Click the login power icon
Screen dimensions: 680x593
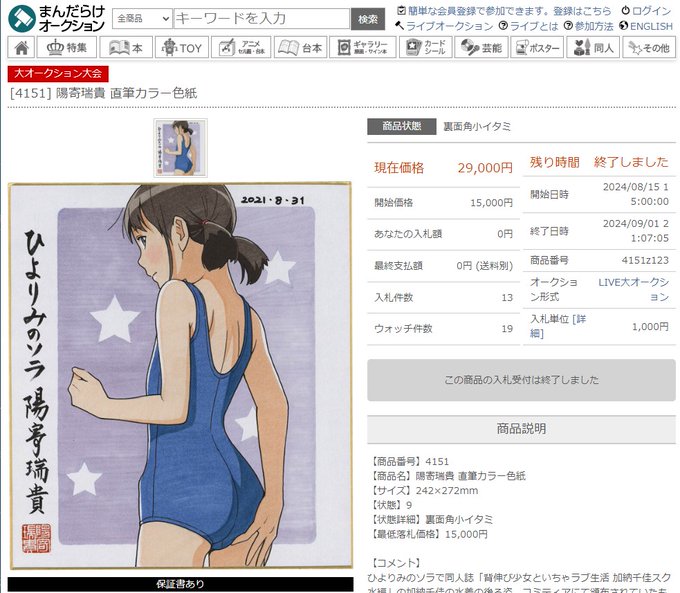click(625, 10)
